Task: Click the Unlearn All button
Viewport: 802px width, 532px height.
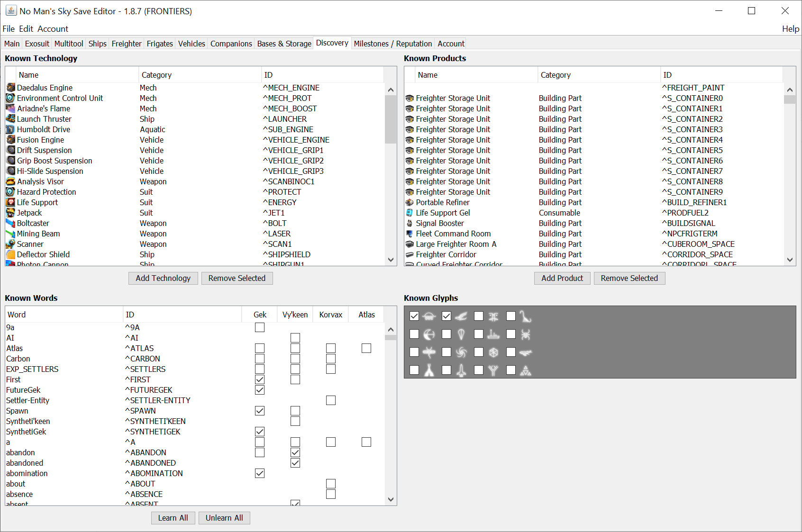Action: point(224,518)
